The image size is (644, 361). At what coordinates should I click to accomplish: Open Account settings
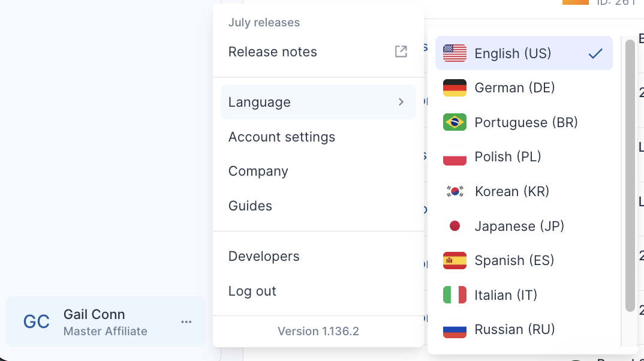tap(318, 137)
